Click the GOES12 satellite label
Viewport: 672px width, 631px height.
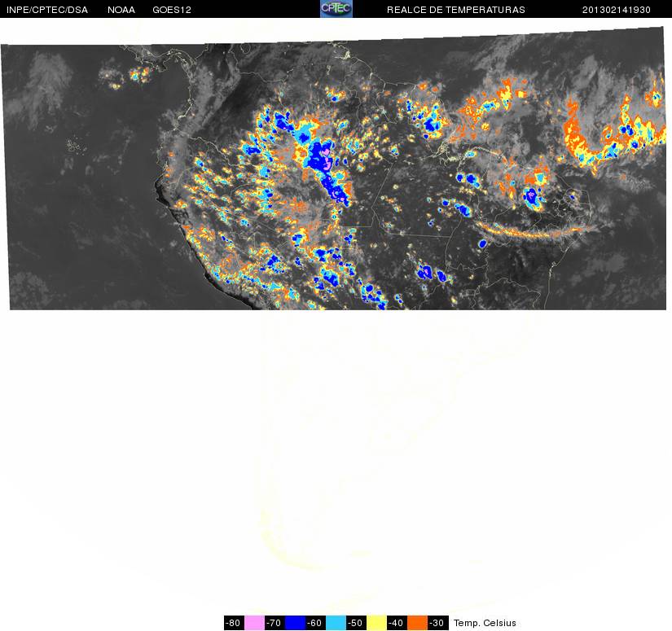pos(172,10)
